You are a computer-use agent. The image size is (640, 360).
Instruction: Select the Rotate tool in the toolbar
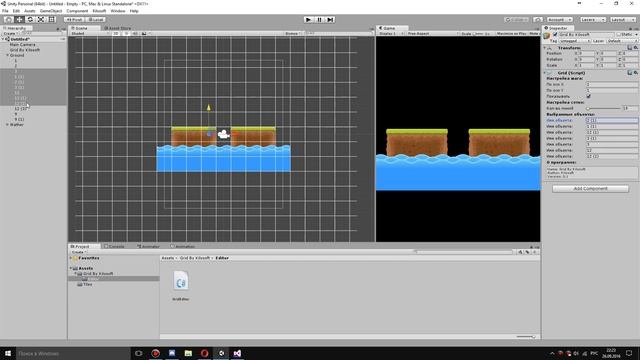coord(30,20)
